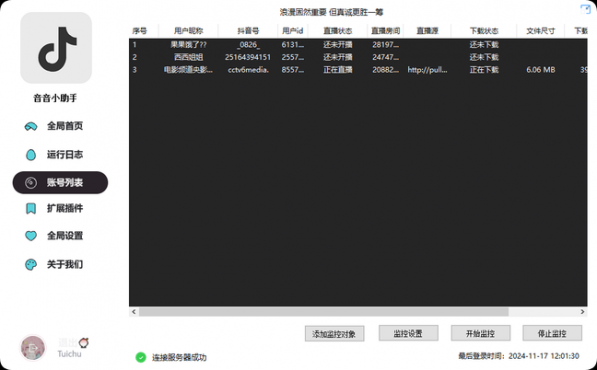
Task: Click 停止监控 button
Action: [x=552, y=333]
